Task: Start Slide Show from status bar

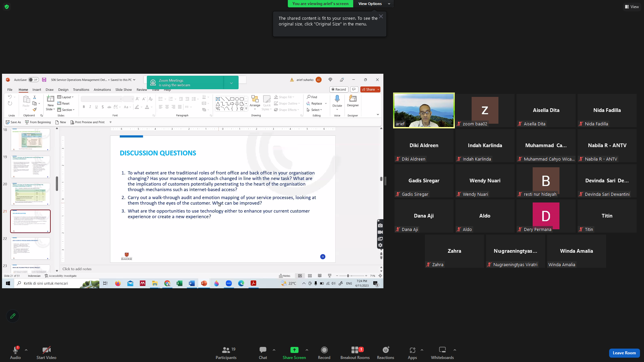Action: coord(329,276)
